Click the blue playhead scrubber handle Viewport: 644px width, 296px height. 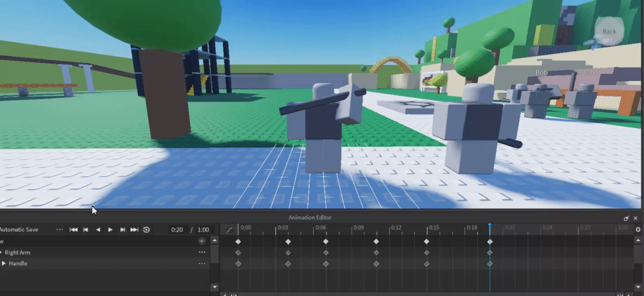tap(490, 225)
